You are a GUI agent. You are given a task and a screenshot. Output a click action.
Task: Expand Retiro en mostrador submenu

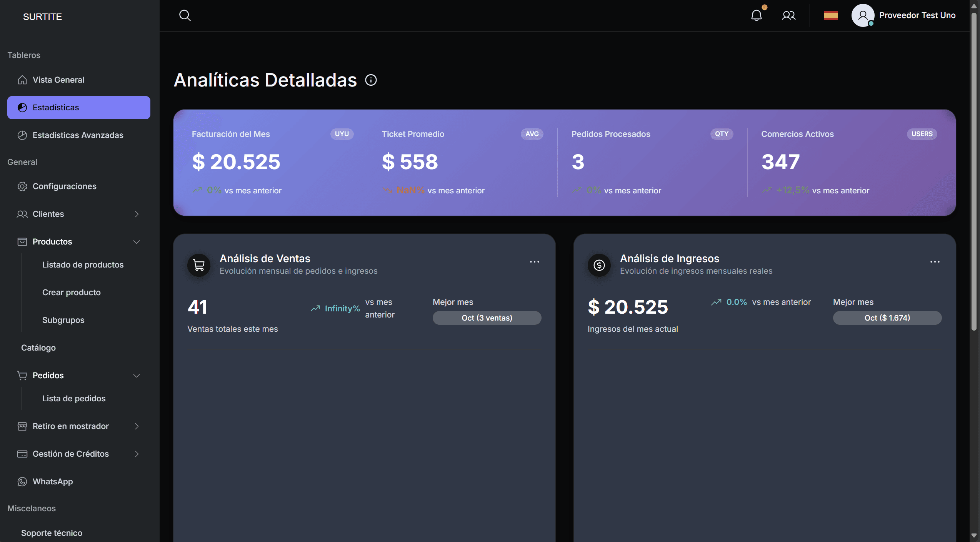point(137,426)
